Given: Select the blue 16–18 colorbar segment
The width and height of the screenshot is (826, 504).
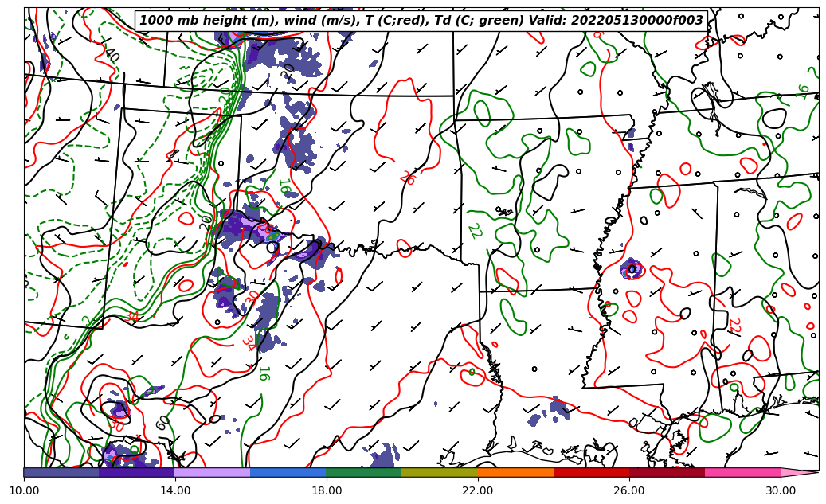Looking at the screenshot, I should (288, 472).
